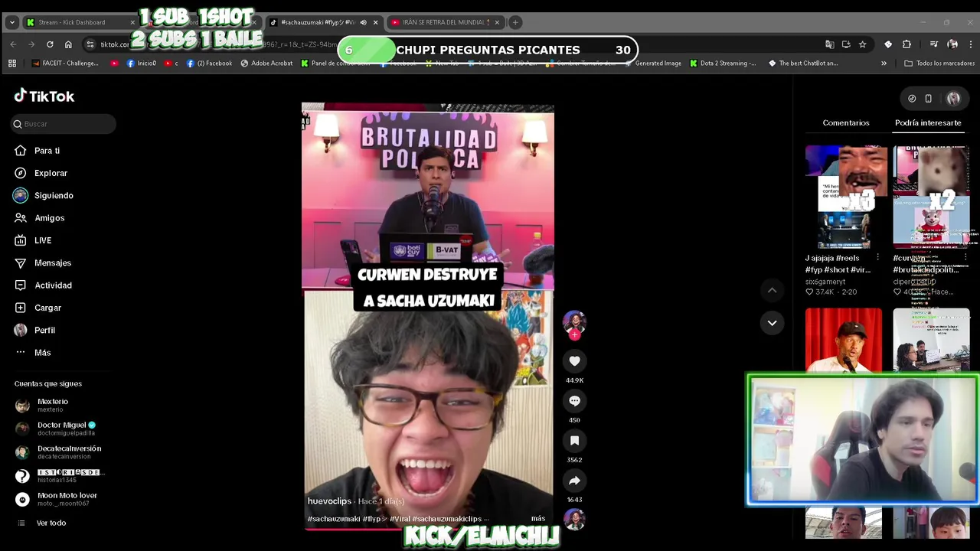The width and height of the screenshot is (980, 551).
Task: Open the TikTok coins icon
Action: coord(912,98)
